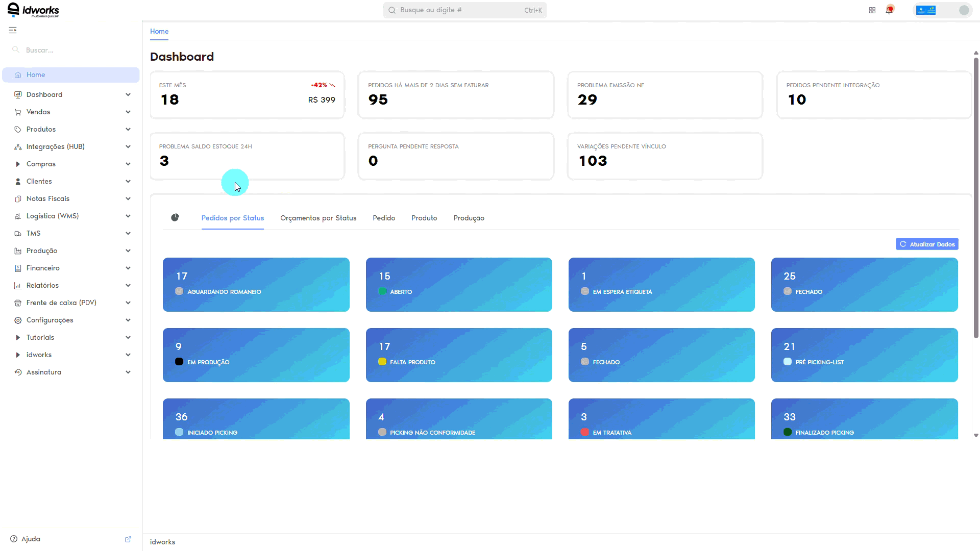Click the Dashboard sidebar icon

tap(18, 94)
